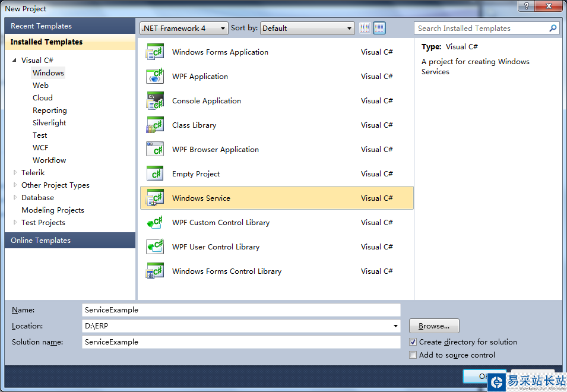Click the Windows Service template icon

pyautogui.click(x=155, y=198)
